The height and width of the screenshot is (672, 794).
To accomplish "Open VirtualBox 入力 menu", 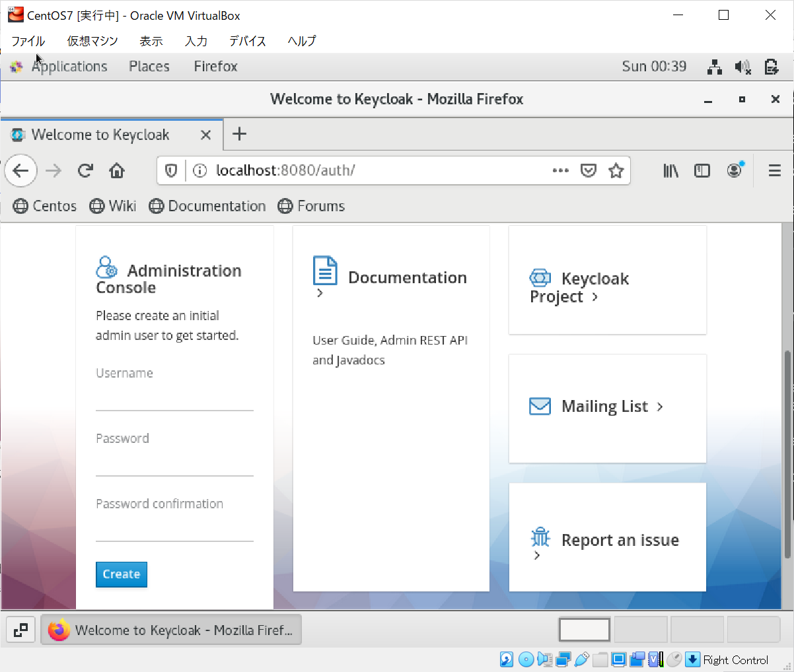I will (196, 41).
